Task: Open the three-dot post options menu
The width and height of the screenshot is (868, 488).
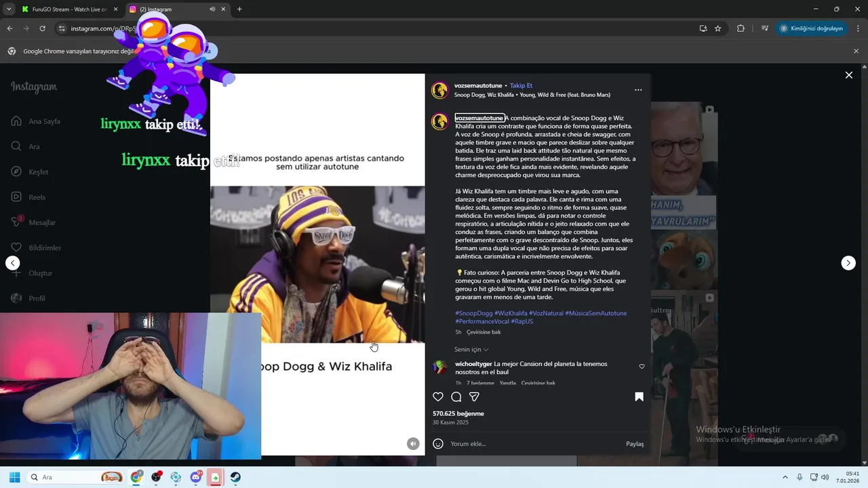Action: click(x=638, y=89)
